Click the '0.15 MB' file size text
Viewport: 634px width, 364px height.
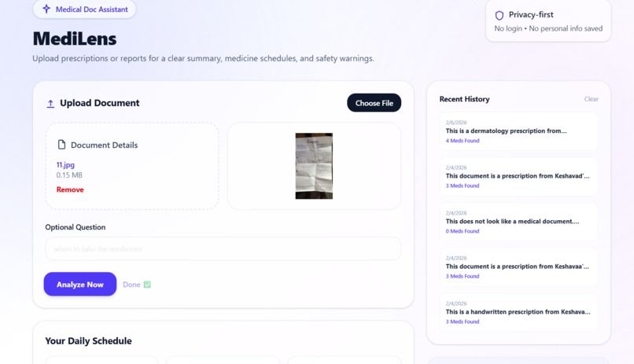coord(69,175)
